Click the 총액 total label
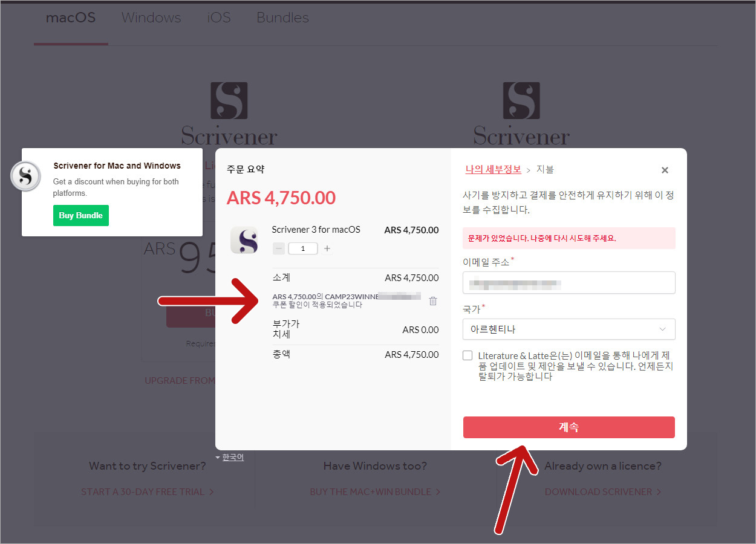Screen dimensions: 756x544 point(282,354)
